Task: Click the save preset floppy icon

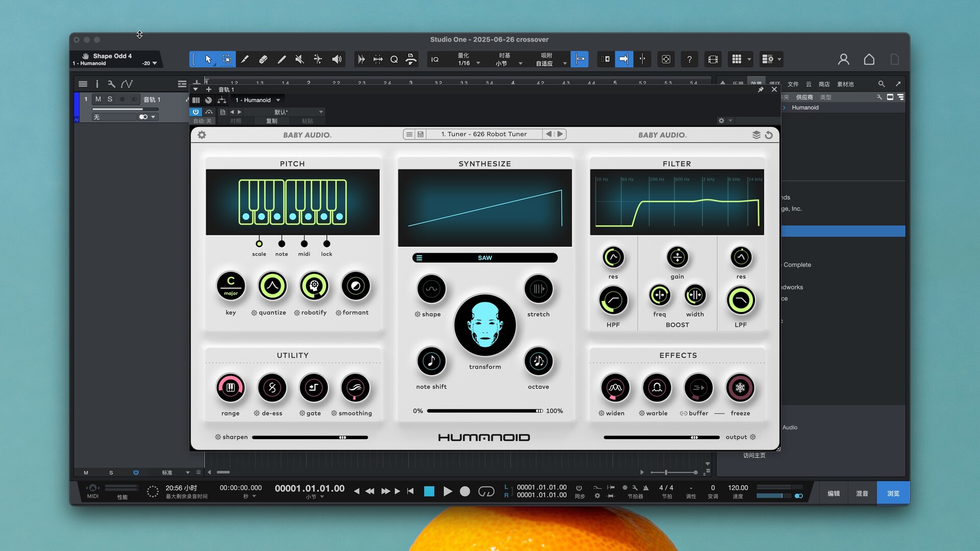Action: [421, 134]
